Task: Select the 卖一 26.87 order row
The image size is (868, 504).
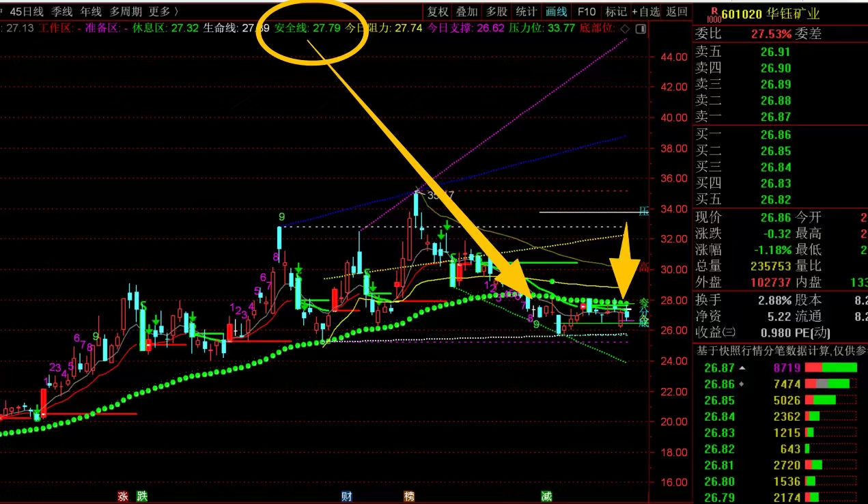Action: (x=780, y=117)
